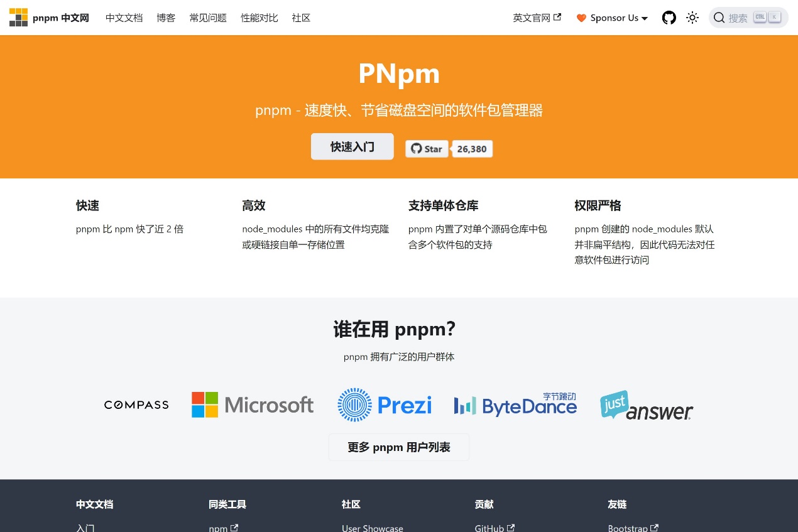Click the Microsoft logo
The width and height of the screenshot is (798, 532).
253,405
